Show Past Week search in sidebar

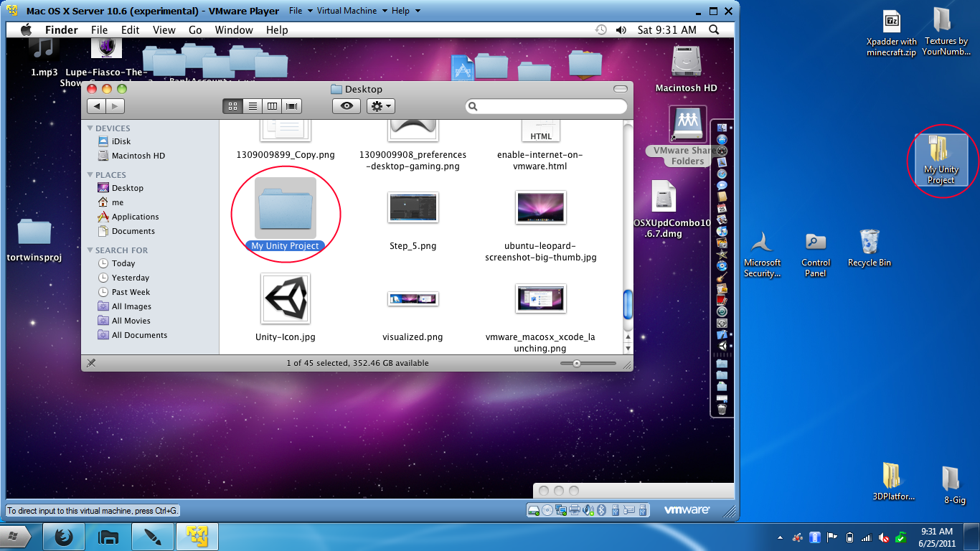[x=131, y=292]
